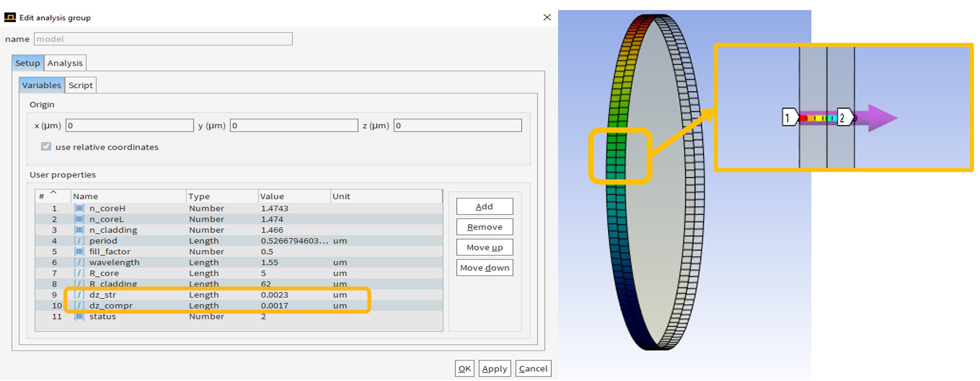Click the period length type icon
The width and height of the screenshot is (980, 381).
(x=79, y=241)
